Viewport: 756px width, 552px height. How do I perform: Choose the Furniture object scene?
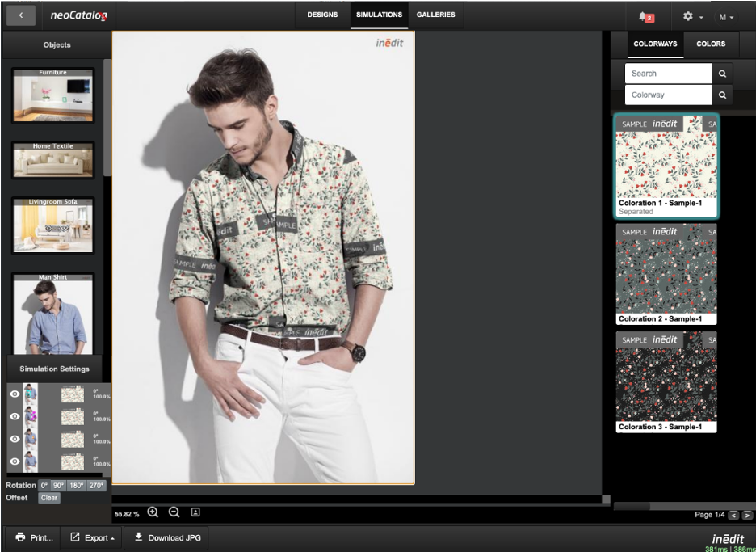[53, 95]
